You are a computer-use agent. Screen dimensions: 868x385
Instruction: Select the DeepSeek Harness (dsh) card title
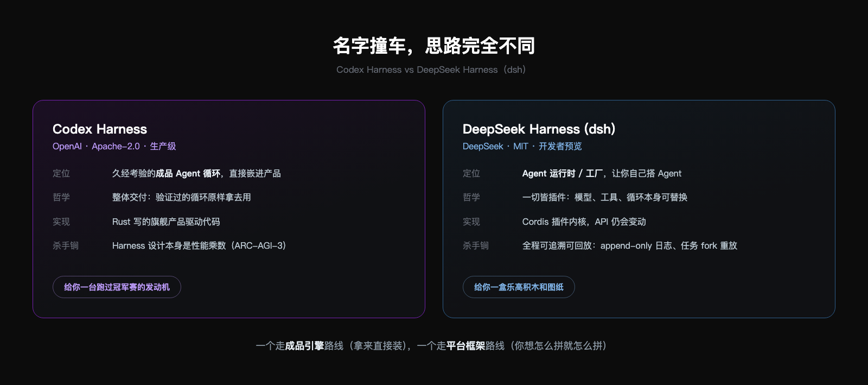pyautogui.click(x=539, y=129)
